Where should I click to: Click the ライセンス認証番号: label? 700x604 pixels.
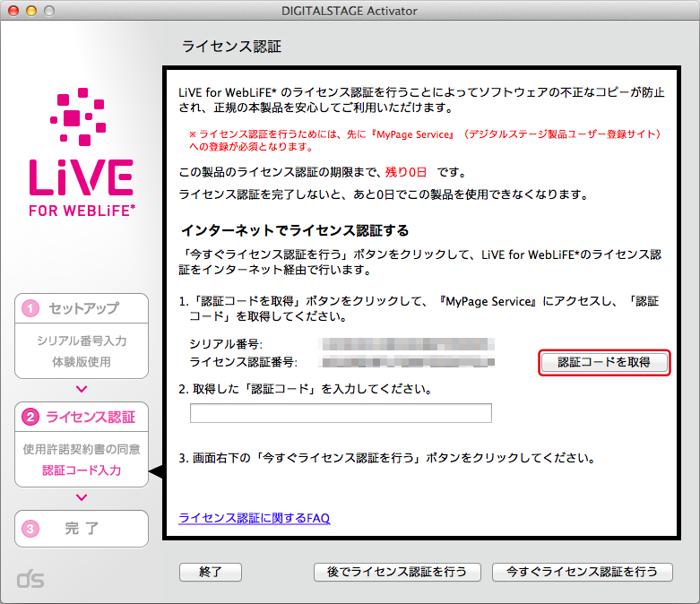click(243, 362)
